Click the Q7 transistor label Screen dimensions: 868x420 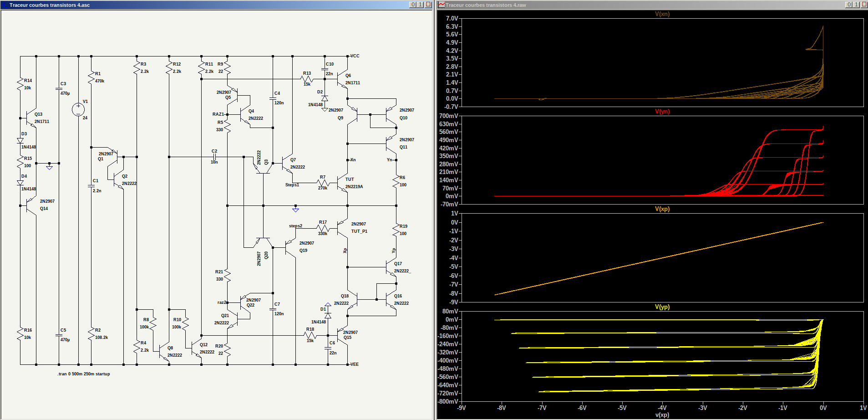click(x=293, y=160)
